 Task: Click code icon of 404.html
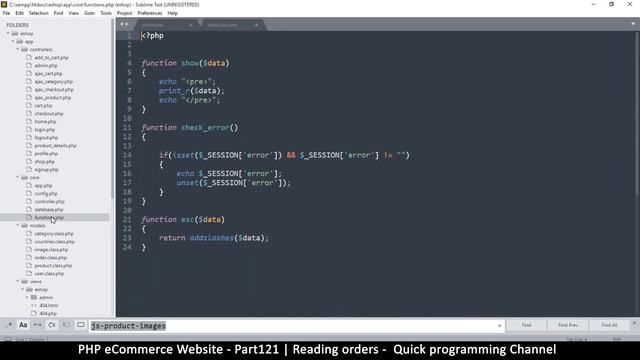point(34,305)
